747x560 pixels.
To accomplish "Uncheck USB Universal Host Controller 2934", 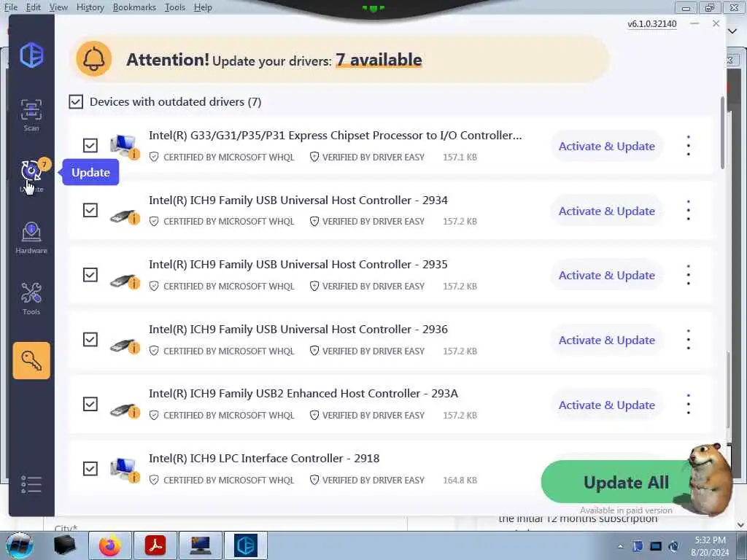I will point(90,210).
